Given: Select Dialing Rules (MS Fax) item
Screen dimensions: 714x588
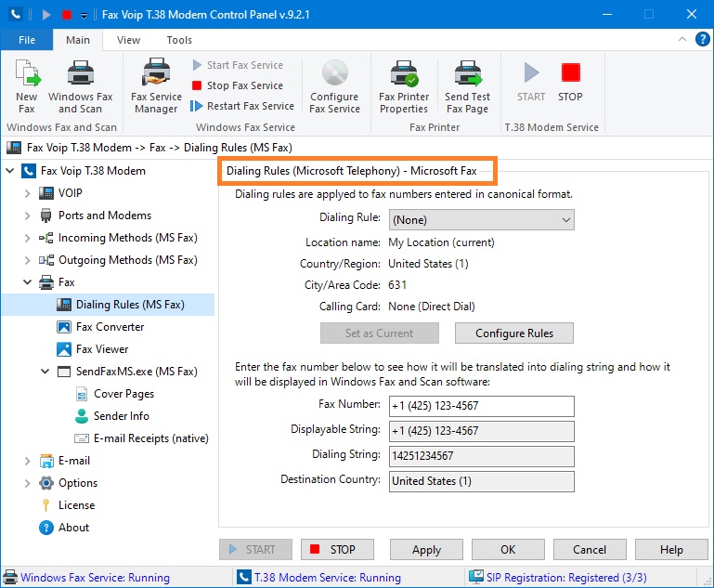Looking at the screenshot, I should coord(130,305).
